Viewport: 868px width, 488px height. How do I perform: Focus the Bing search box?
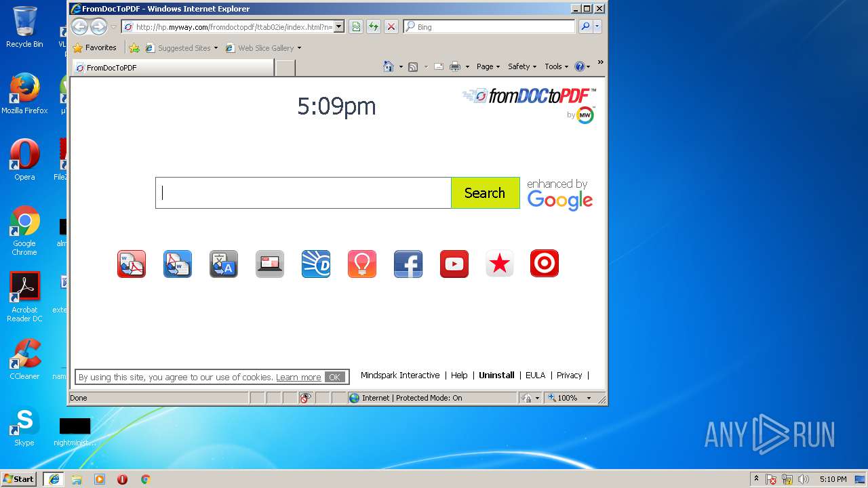coord(490,26)
